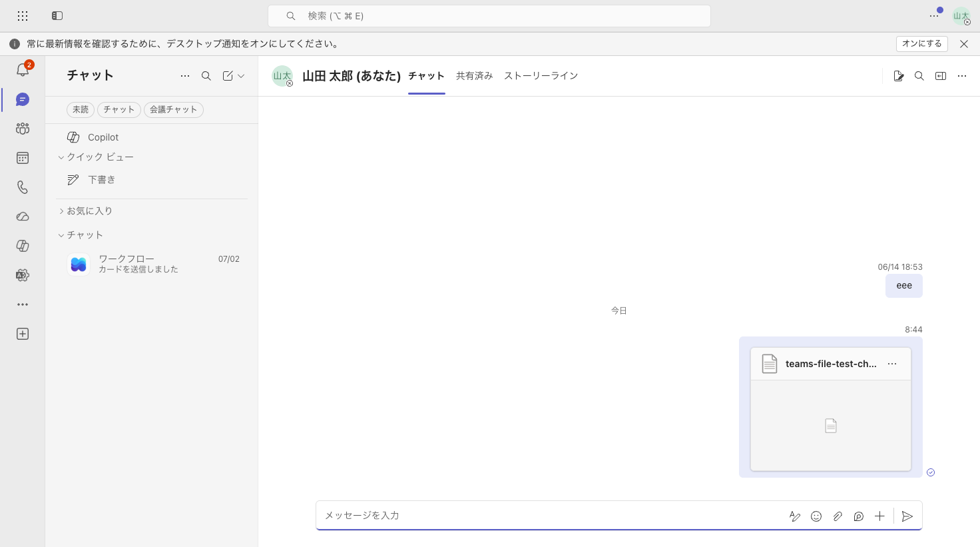This screenshot has height=547, width=980.
Task: Click the 山田 太郎 avatar in the chat header
Action: coord(282,76)
